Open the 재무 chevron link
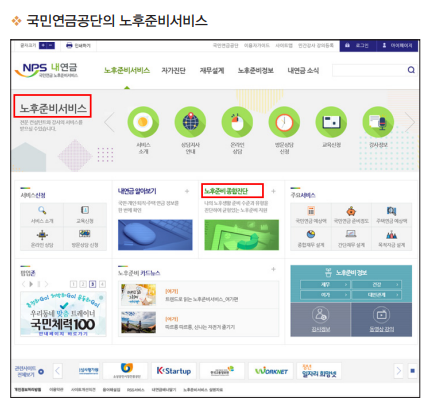Screen dimensions: 433x411 (x=325, y=285)
